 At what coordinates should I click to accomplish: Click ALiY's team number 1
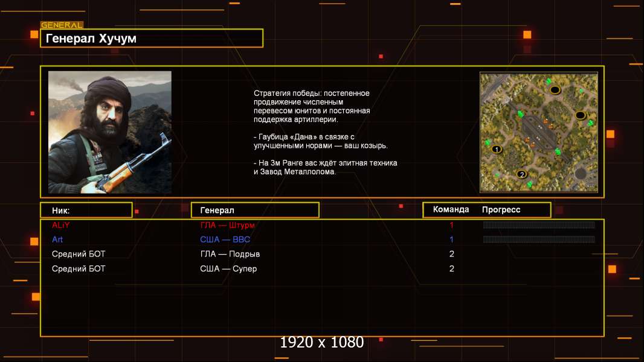pos(452,225)
